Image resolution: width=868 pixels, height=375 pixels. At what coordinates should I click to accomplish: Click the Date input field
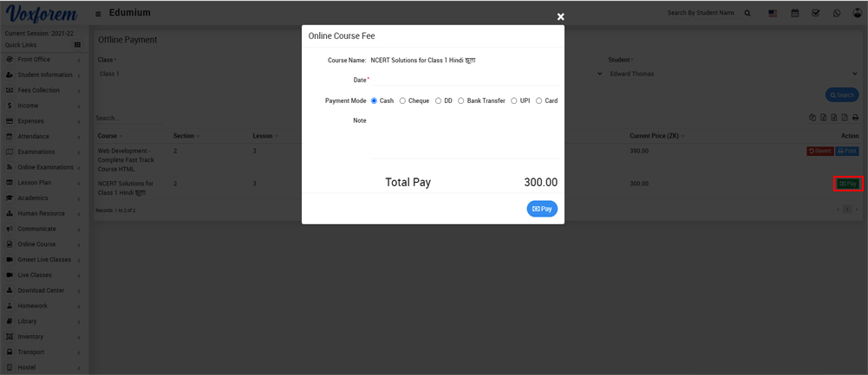464,81
